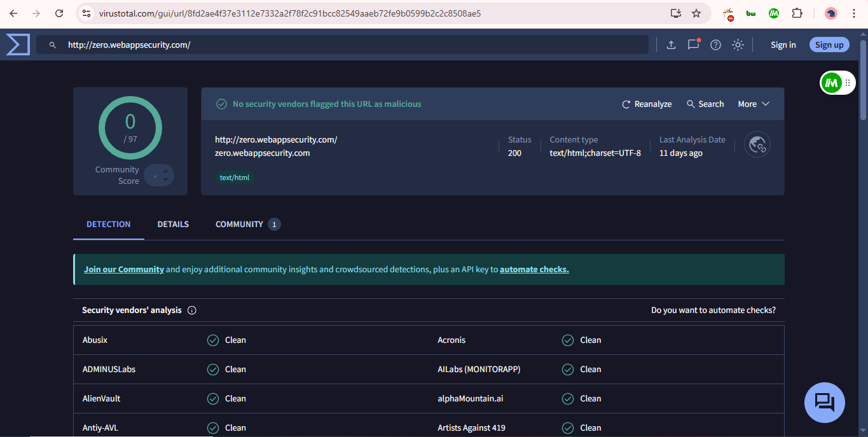This screenshot has height=437, width=868.
Task: Open the green IM extension in toolbar
Action: [774, 13]
